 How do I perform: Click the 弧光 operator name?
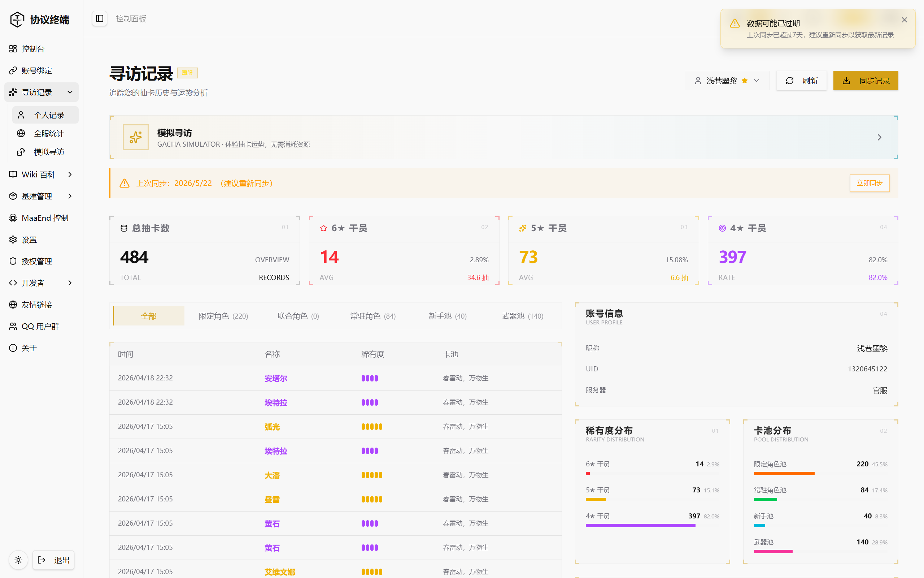(x=272, y=427)
